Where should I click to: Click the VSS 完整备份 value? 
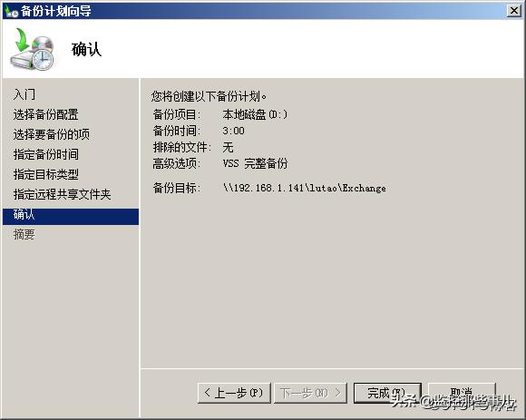[255, 163]
